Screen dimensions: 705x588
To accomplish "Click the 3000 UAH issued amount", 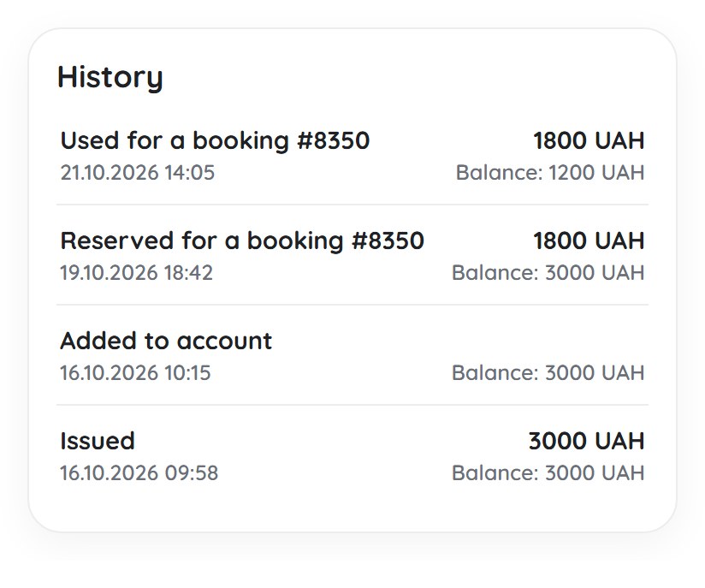I will pyautogui.click(x=586, y=441).
